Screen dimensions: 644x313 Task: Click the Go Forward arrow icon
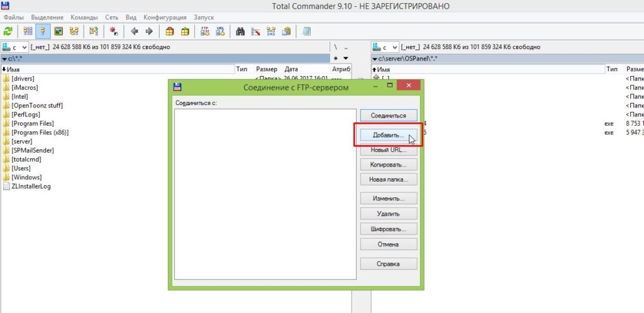[149, 30]
